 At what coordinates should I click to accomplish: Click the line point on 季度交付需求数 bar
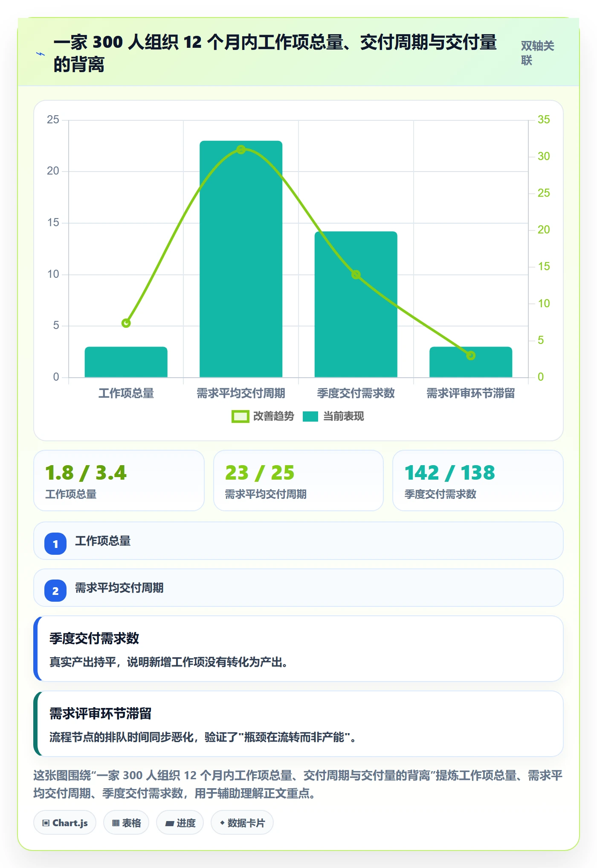pyautogui.click(x=356, y=274)
